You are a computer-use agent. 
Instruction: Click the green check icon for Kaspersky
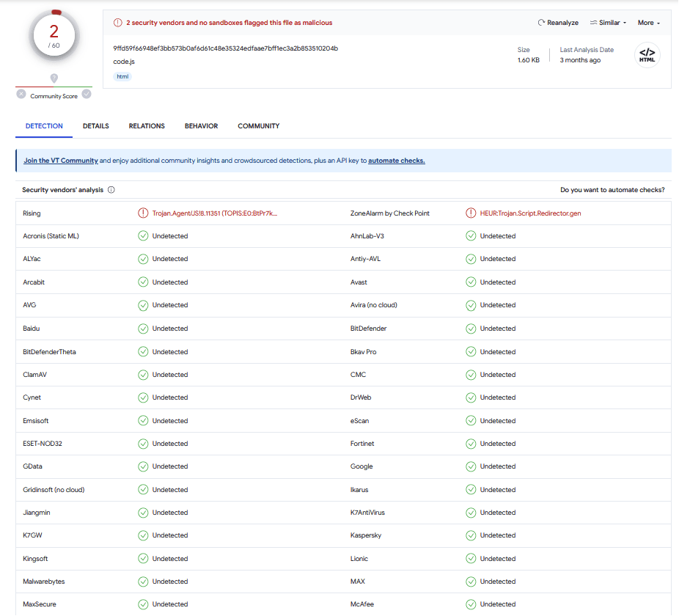point(471,535)
